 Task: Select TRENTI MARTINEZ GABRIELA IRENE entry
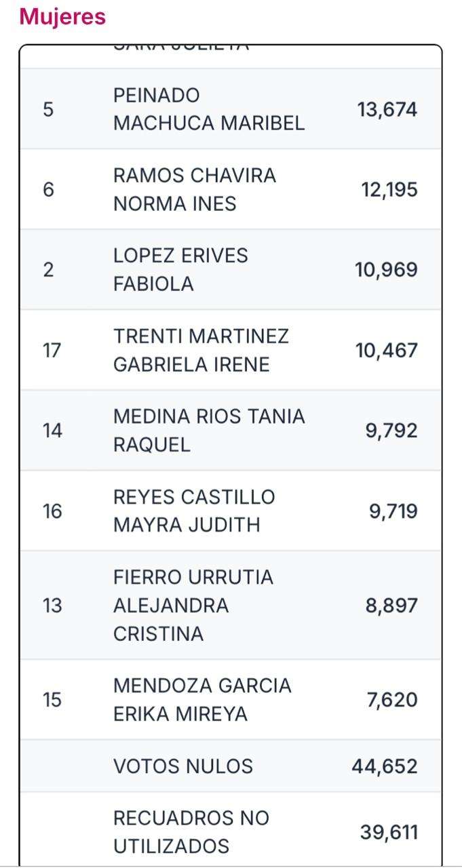coord(201,351)
